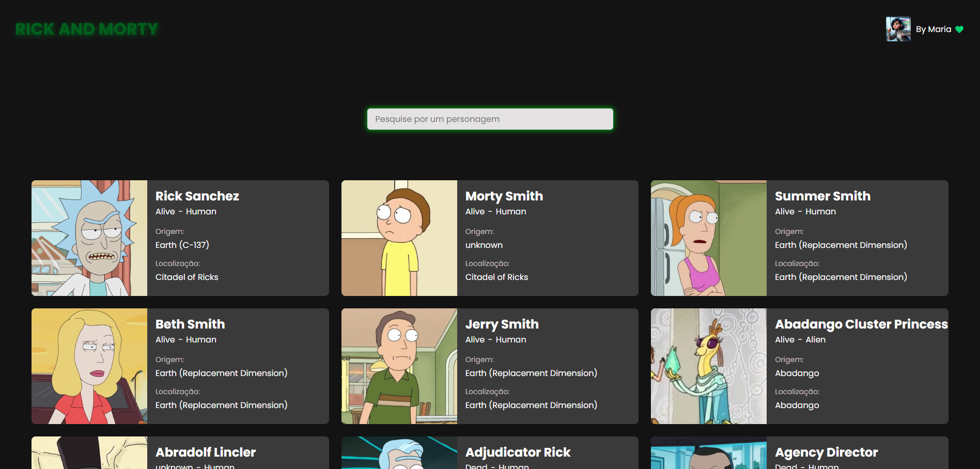Select the 'Abradolf Lincler' name heading

click(206, 452)
